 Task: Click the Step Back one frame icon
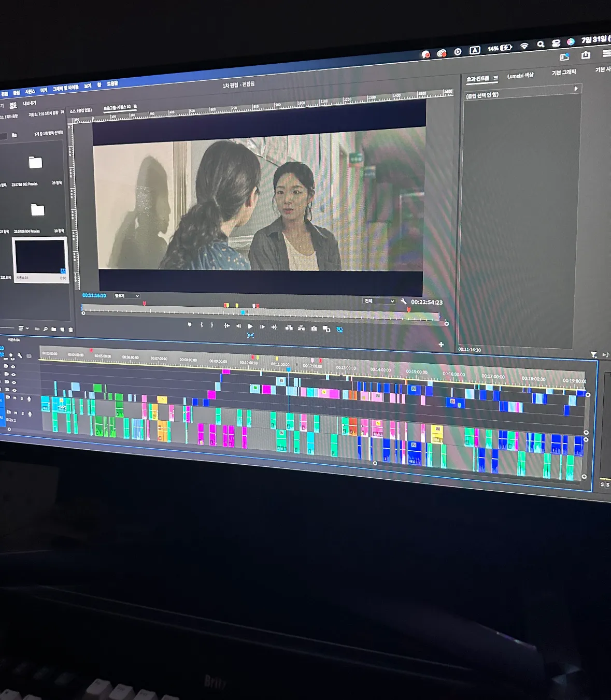tap(238, 326)
